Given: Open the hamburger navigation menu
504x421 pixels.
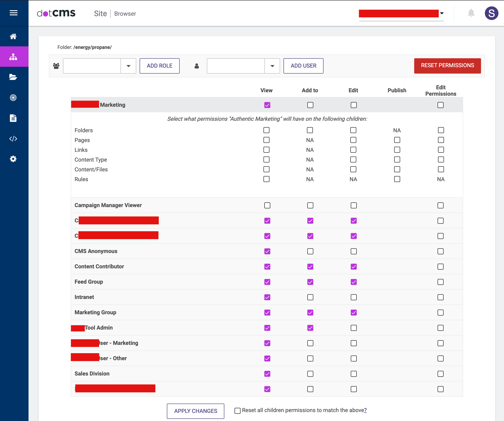Looking at the screenshot, I should point(14,13).
